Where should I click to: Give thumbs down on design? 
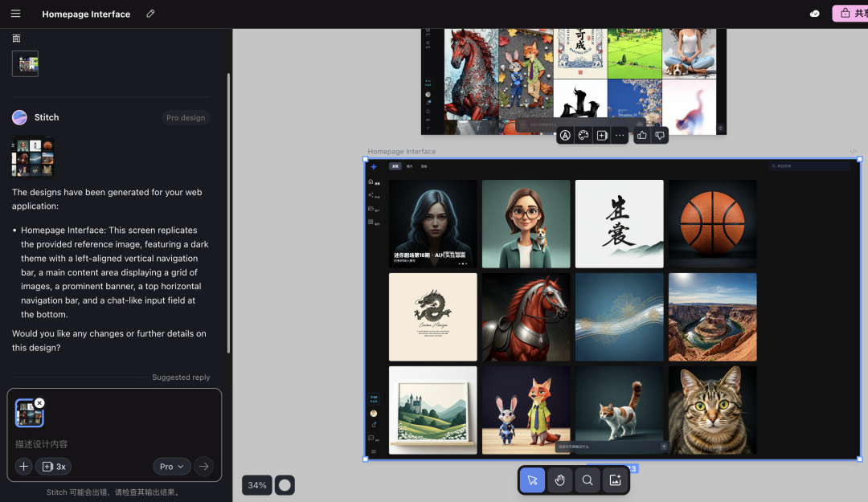tap(660, 135)
